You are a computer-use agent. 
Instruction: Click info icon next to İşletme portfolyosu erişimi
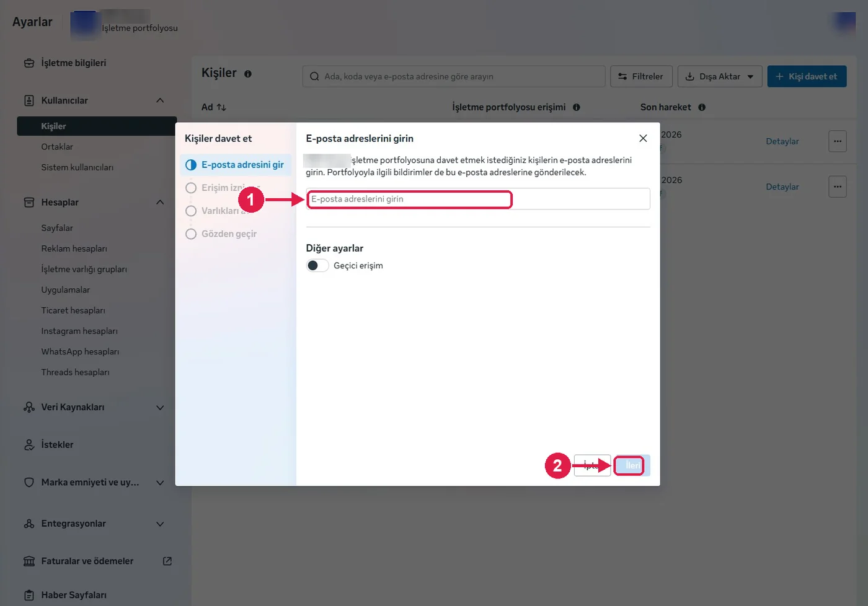click(x=577, y=107)
